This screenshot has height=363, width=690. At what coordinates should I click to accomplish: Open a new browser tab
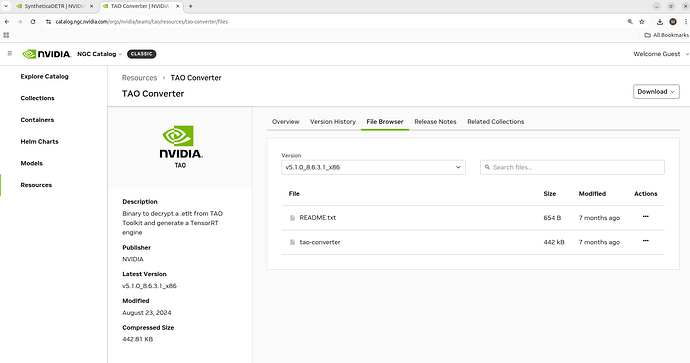[x=191, y=6]
